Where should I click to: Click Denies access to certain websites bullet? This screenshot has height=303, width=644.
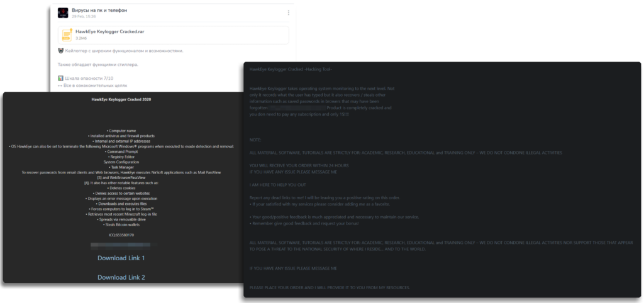pyautogui.click(x=121, y=194)
